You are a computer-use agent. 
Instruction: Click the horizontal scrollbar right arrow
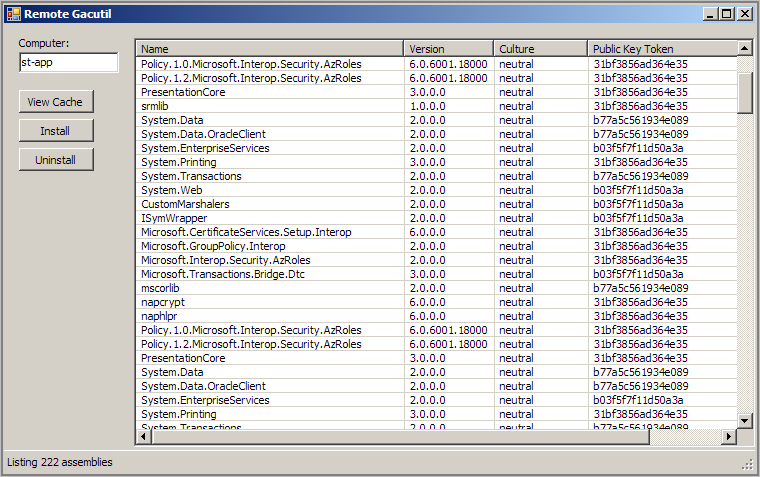tap(728, 437)
